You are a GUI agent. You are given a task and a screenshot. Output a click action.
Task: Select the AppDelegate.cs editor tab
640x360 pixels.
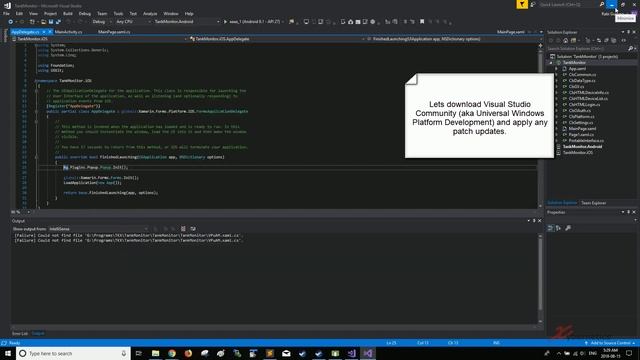[x=25, y=32]
